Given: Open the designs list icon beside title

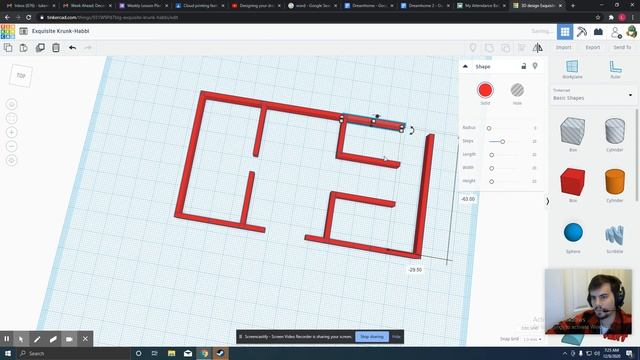Looking at the screenshot, I should coord(24,31).
